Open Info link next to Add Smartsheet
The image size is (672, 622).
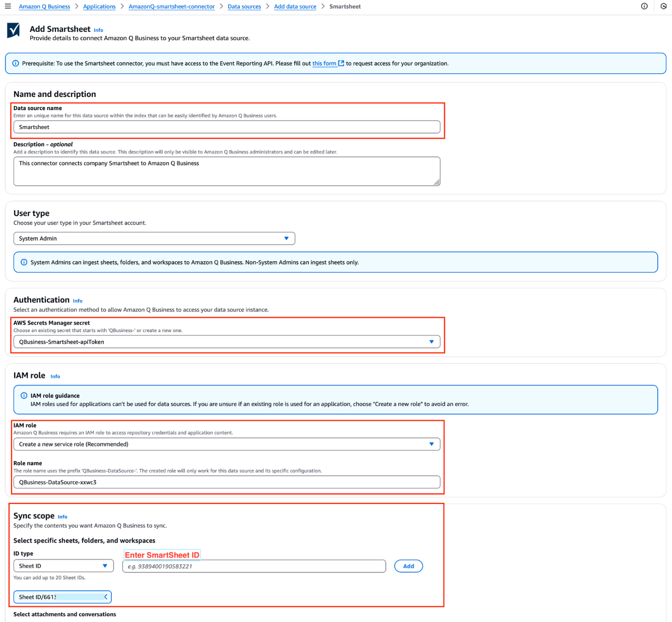click(98, 30)
